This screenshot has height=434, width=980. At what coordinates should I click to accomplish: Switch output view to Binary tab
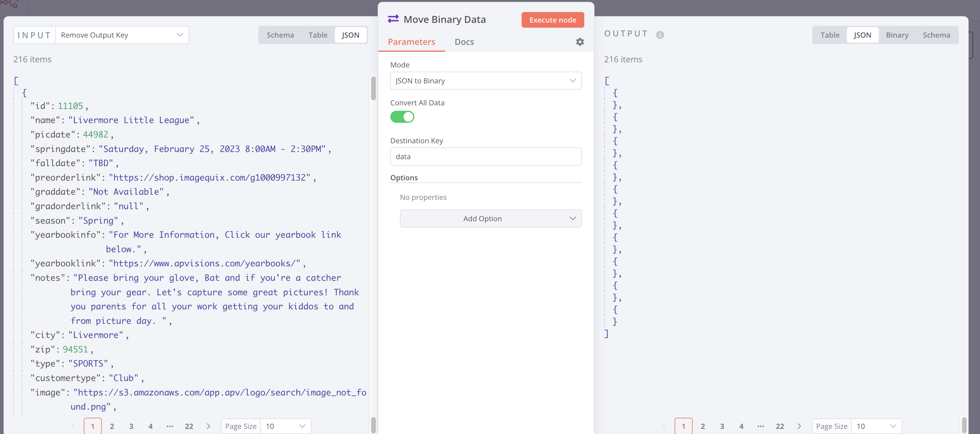coord(897,35)
